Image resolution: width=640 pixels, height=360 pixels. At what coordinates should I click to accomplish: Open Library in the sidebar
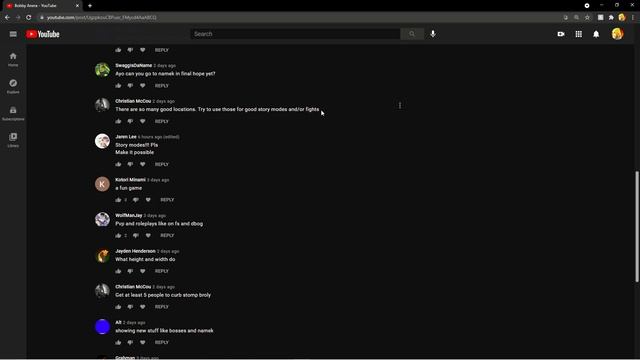tap(13, 140)
